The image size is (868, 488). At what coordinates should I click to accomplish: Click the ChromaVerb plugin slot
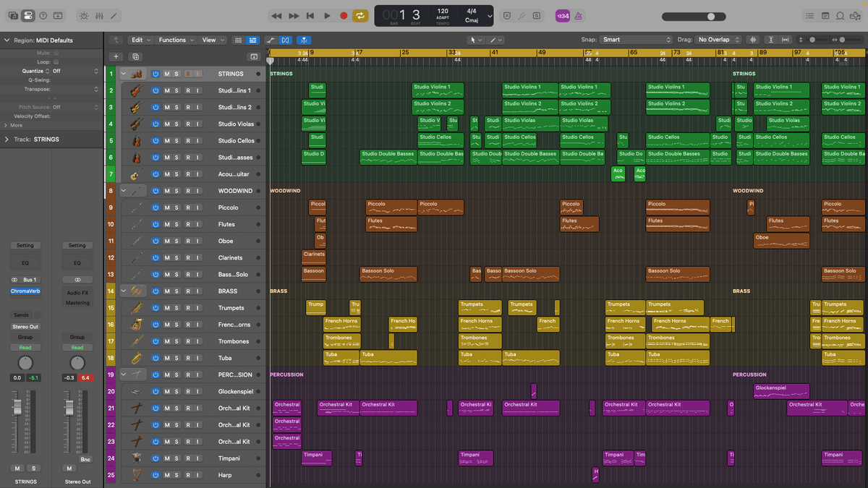pos(25,291)
